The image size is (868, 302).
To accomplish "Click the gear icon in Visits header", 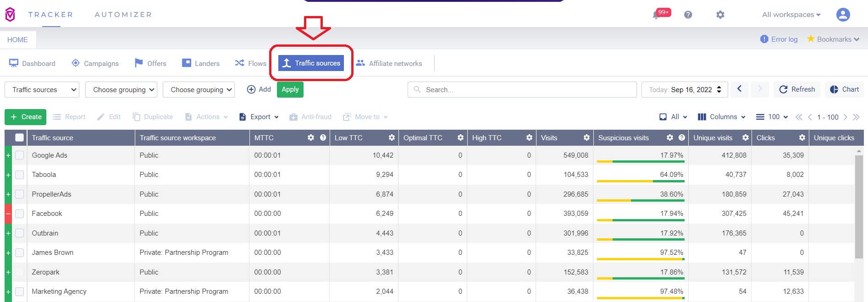I will click(586, 137).
